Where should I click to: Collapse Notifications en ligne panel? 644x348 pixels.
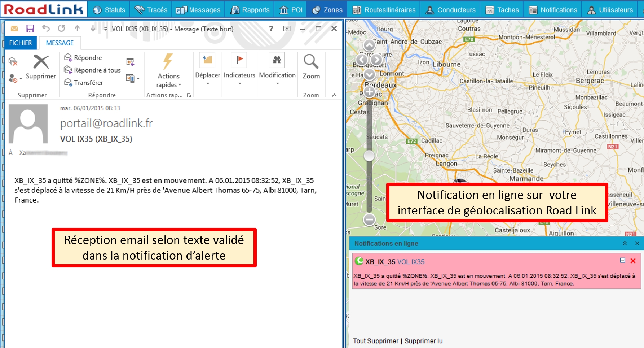click(x=625, y=243)
